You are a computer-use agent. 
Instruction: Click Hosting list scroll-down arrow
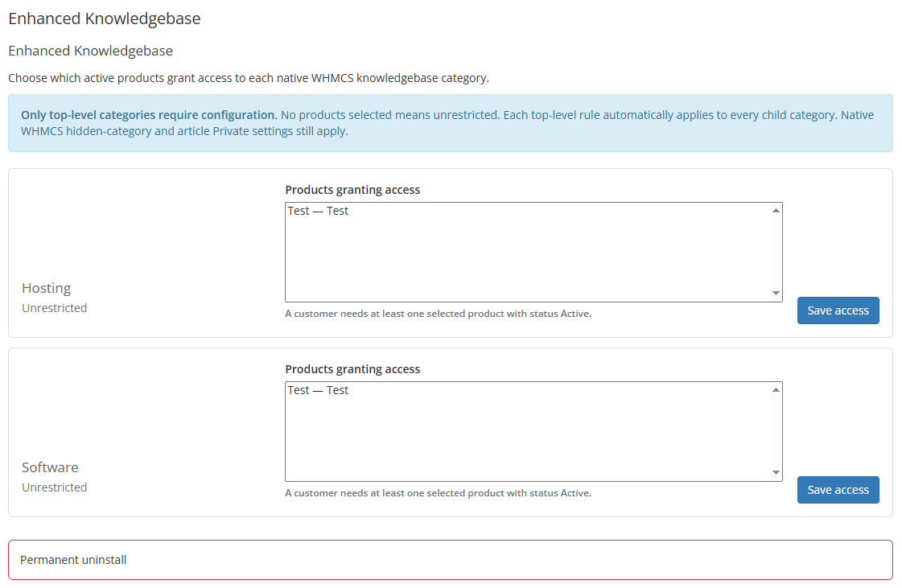click(x=776, y=294)
